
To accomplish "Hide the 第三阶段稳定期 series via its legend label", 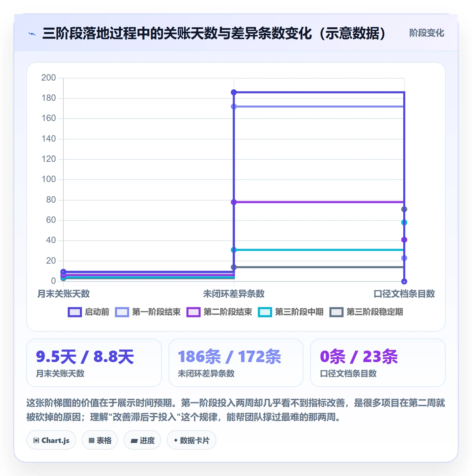I will pos(375,312).
